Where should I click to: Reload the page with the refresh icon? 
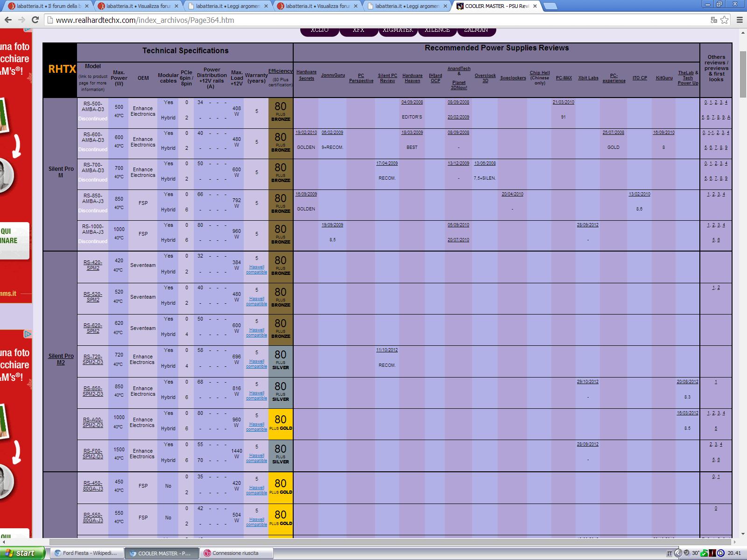tap(35, 20)
